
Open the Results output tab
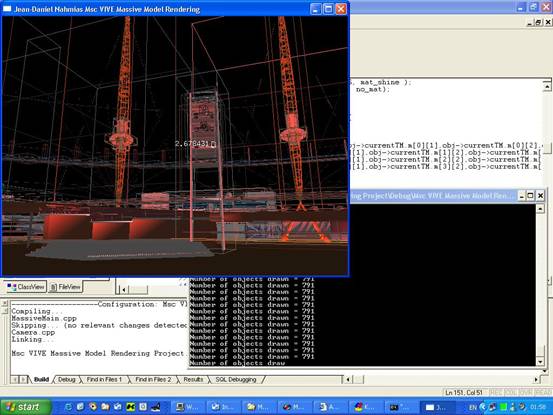193,379
